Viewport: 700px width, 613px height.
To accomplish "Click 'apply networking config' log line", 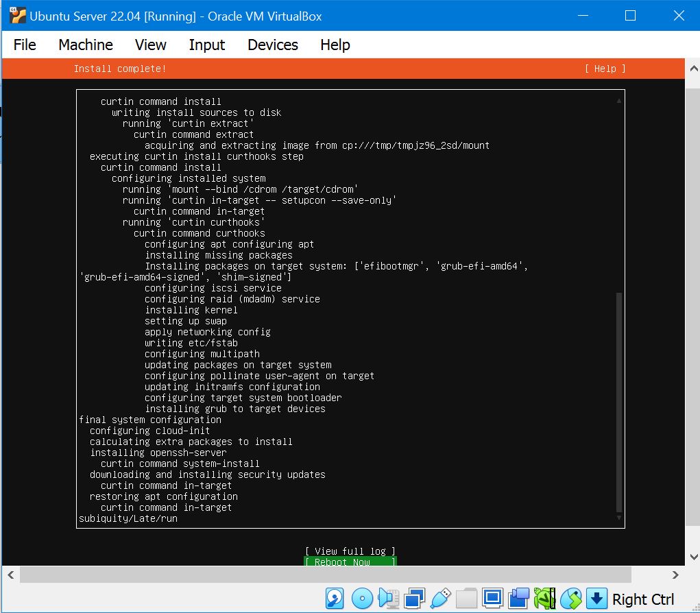I will [x=208, y=332].
